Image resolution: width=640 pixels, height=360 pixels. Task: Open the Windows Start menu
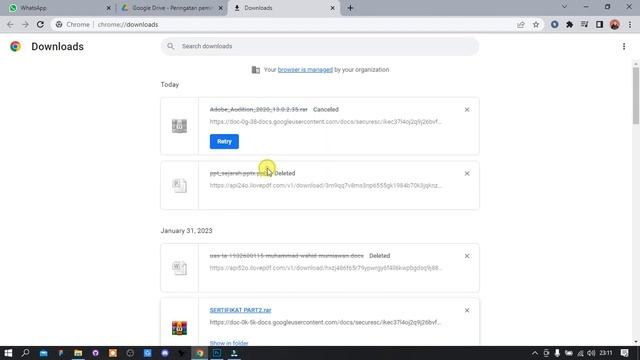click(x=8, y=353)
